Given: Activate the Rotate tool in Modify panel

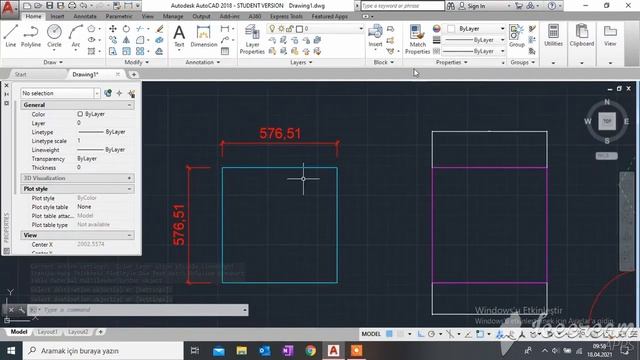Looking at the screenshot, I should 126,29.
